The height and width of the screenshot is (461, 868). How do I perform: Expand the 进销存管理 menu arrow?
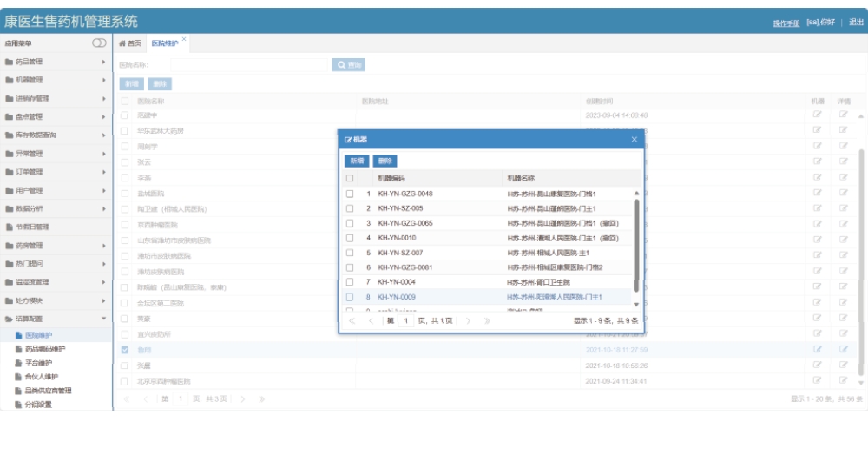tap(103, 98)
